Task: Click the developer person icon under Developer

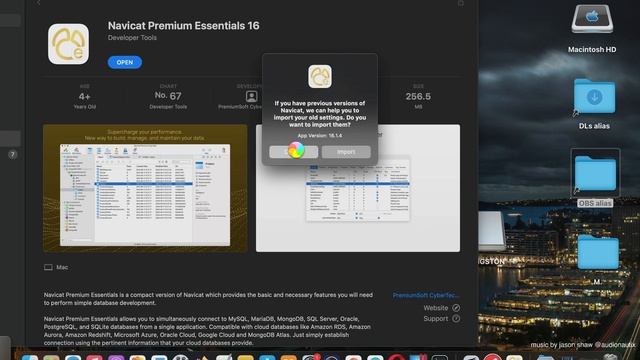Action: 251,96
